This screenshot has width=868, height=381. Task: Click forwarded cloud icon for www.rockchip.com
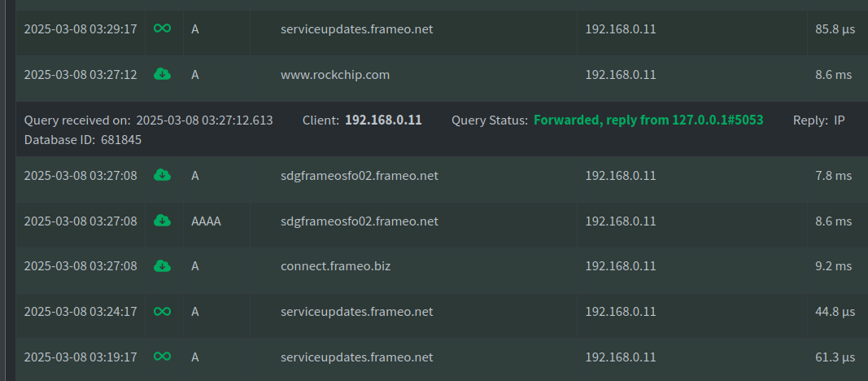coord(162,74)
